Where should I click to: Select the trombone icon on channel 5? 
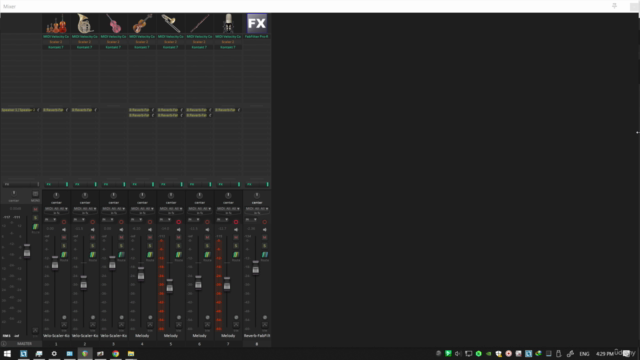pos(171,24)
